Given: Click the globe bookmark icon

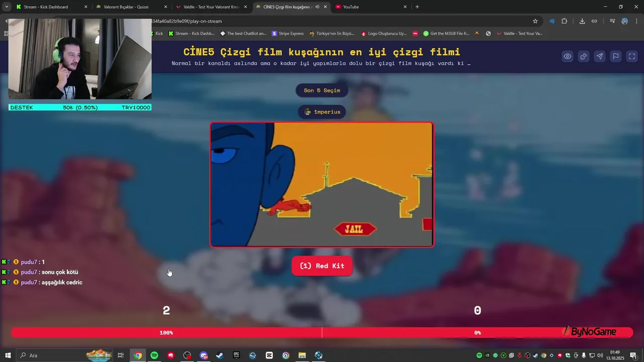Looking at the screenshot, I should pyautogui.click(x=488, y=34).
